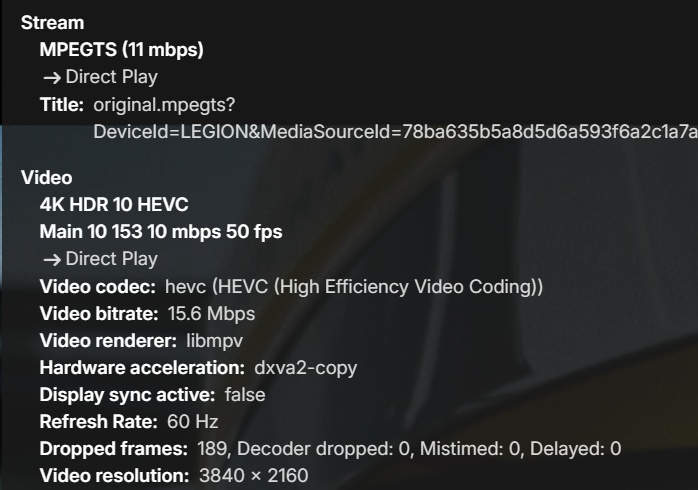Click the Video section heading

[x=46, y=178]
